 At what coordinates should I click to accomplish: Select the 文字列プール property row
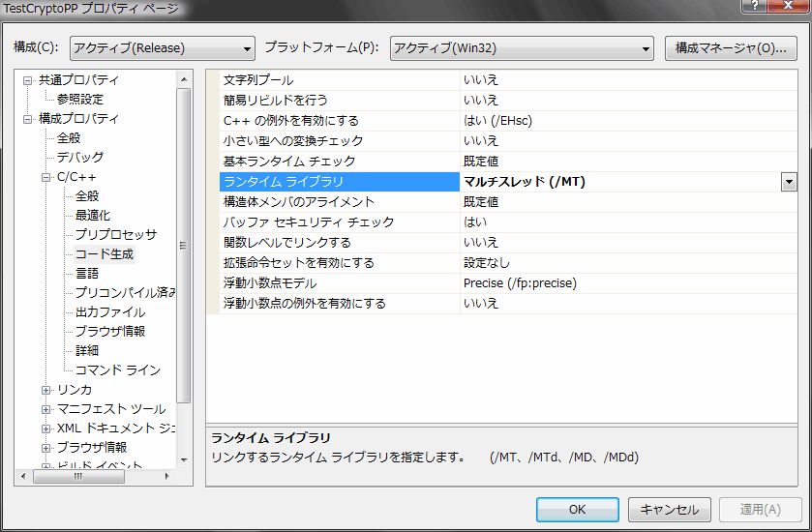pyautogui.click(x=501, y=79)
